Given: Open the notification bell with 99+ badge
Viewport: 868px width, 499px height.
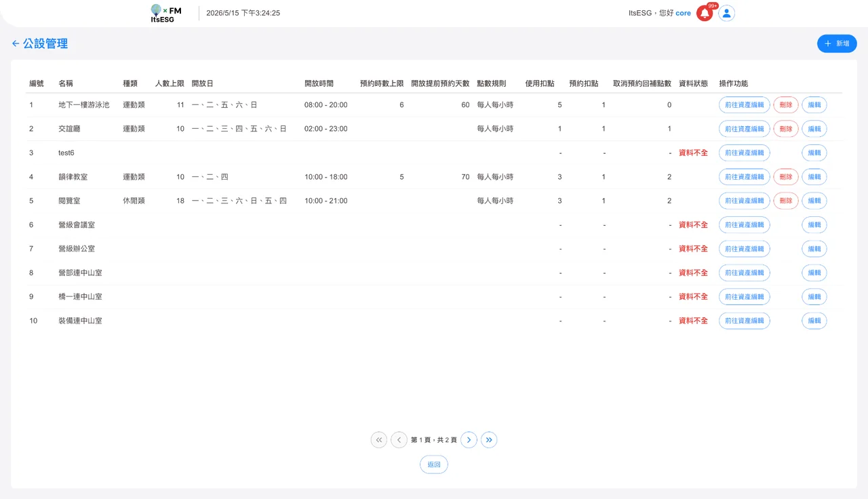Looking at the screenshot, I should click(x=705, y=13).
